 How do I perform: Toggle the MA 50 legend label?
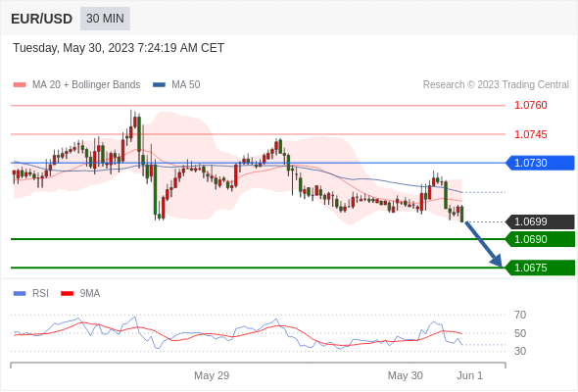[x=186, y=85]
